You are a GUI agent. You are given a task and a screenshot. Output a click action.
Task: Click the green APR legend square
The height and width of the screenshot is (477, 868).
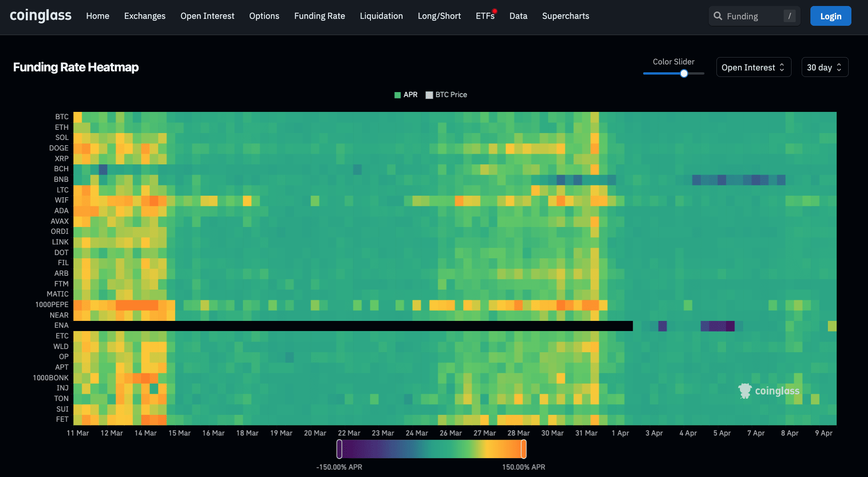[x=397, y=95]
